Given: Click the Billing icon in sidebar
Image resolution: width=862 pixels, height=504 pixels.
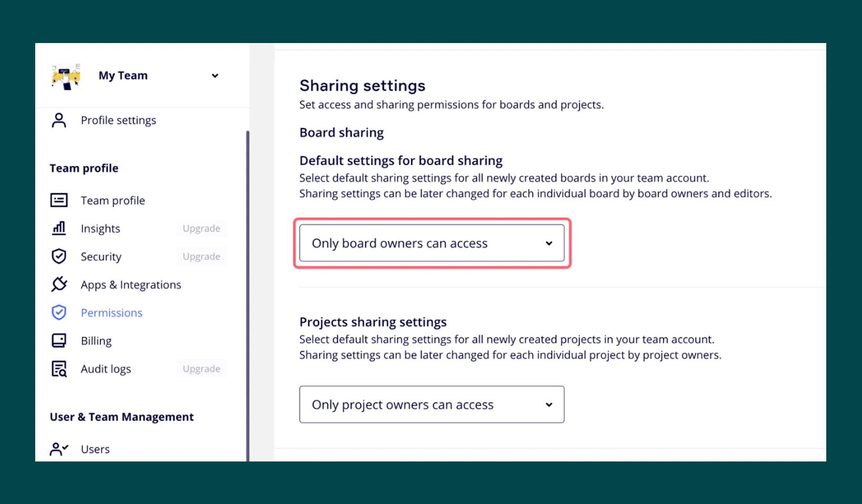Looking at the screenshot, I should [x=59, y=341].
